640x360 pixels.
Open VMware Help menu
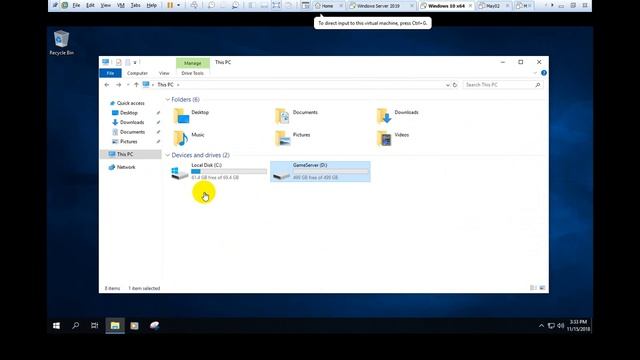(151, 5)
